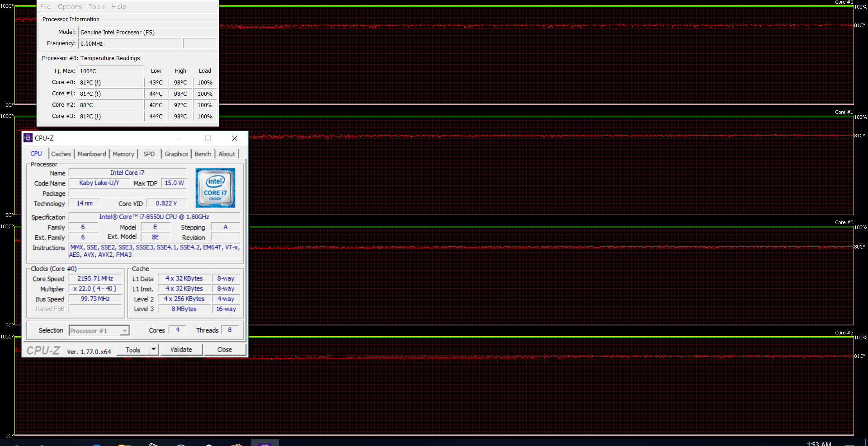
Task: Click the Instructions list text
Action: 155,251
